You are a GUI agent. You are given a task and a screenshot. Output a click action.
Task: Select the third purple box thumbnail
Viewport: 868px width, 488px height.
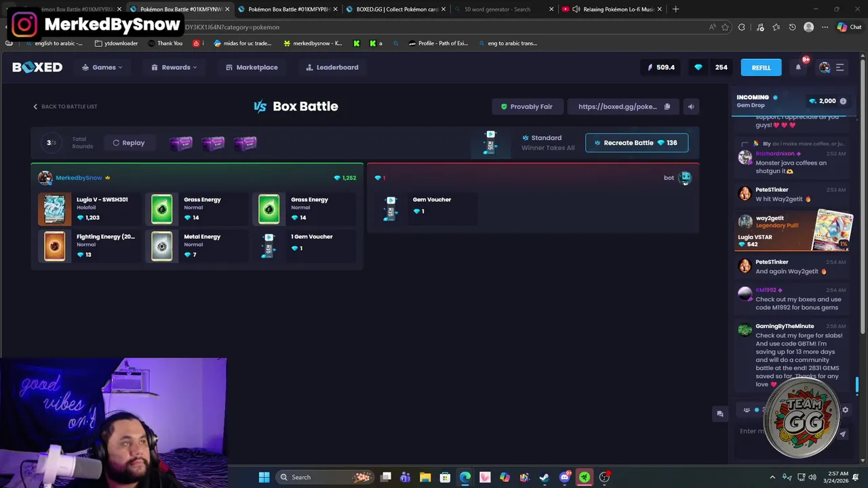245,143
